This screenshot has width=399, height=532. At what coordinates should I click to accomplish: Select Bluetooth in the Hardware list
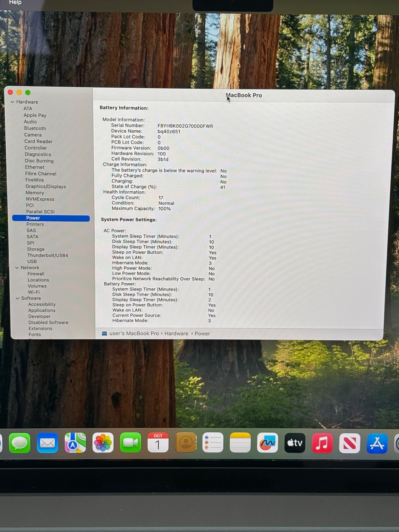tap(35, 128)
